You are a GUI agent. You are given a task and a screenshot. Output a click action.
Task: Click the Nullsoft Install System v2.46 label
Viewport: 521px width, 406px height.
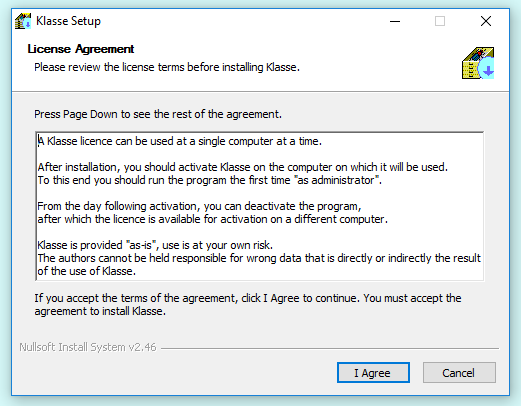(88, 347)
